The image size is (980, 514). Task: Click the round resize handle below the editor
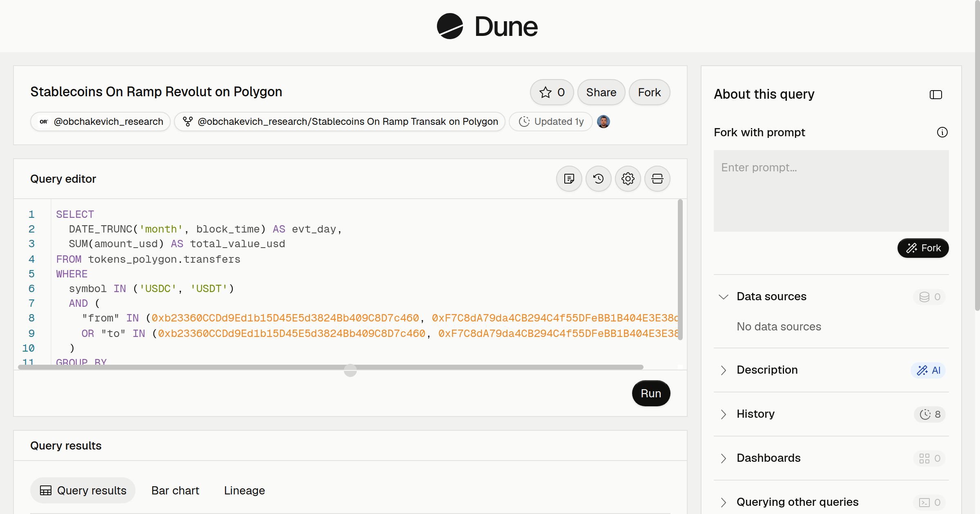coord(350,370)
